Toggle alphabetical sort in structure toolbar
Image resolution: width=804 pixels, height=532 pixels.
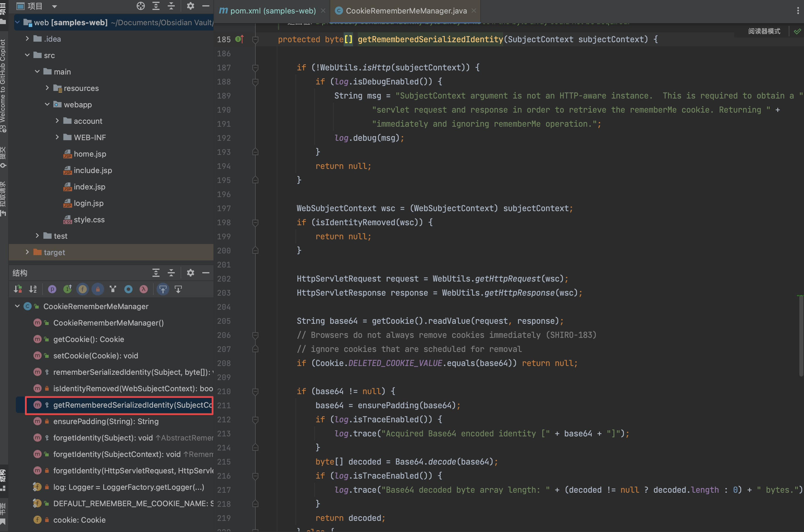[x=33, y=289]
